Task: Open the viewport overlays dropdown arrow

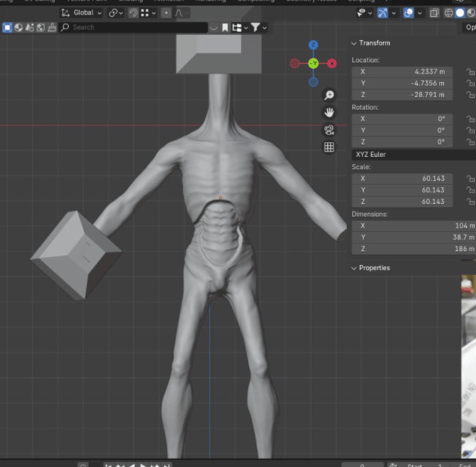Action: (x=420, y=12)
